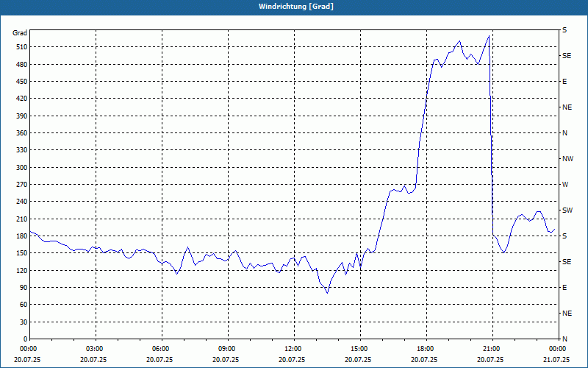Screen dimensions: 588x368
Task: Click the "00:00" time label above 20.07.25
Action: (27, 349)
